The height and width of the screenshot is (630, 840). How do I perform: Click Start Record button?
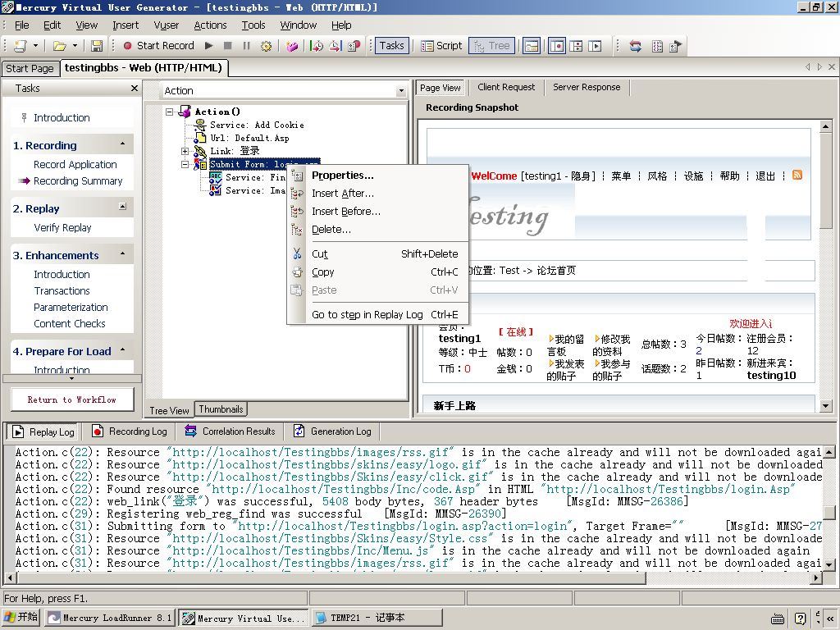158,46
